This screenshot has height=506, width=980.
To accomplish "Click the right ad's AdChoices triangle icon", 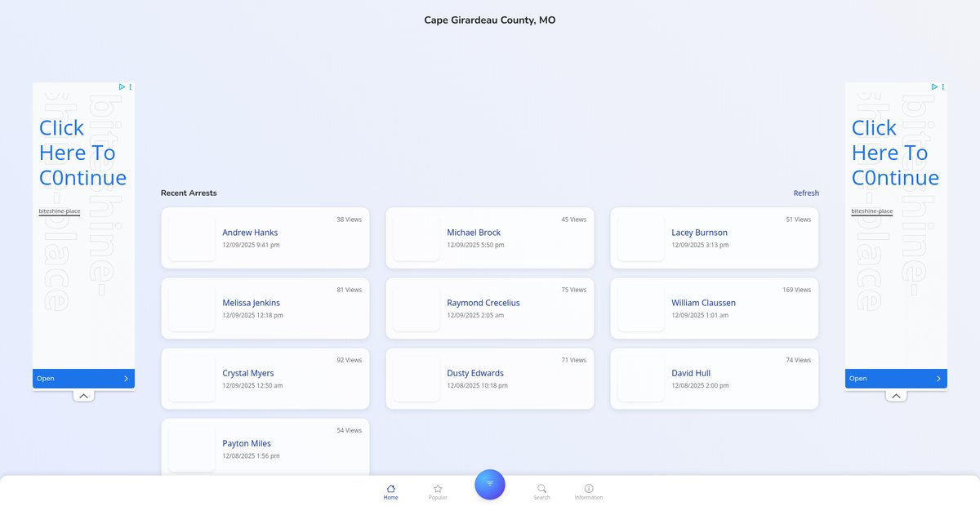I will pyautogui.click(x=934, y=87).
